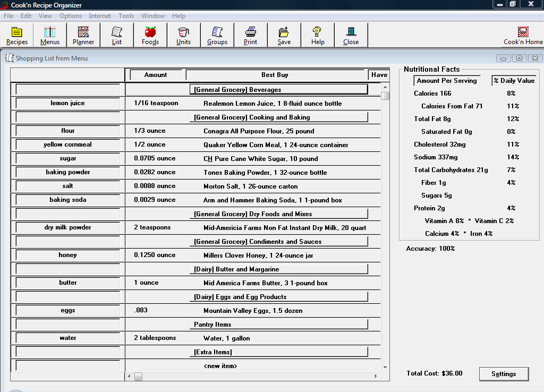Select the yellow cornmeal item field
Viewport: 544px width, 392px height.
point(67,144)
